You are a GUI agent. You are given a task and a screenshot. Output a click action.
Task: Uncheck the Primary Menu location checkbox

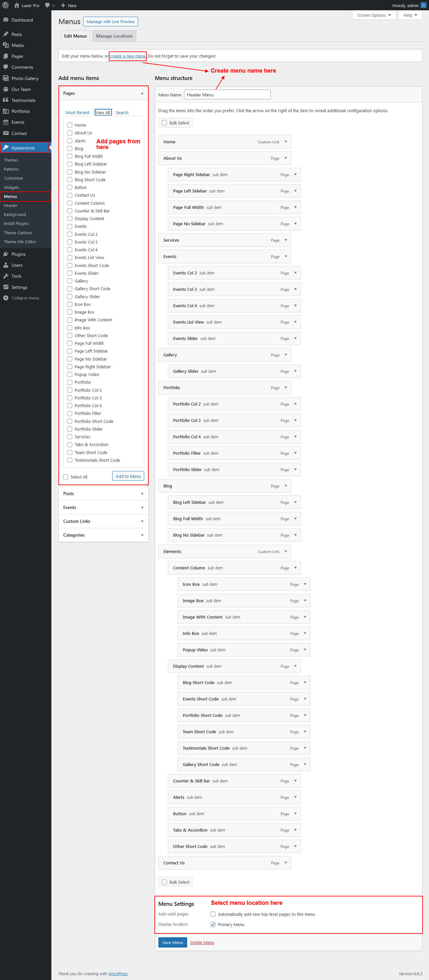(x=213, y=924)
